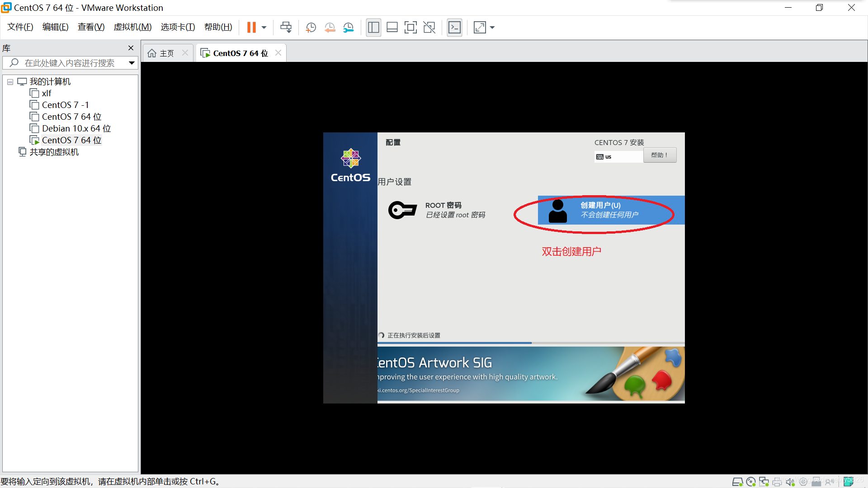Toggle the console view button
868x488 pixels.
[x=454, y=28]
